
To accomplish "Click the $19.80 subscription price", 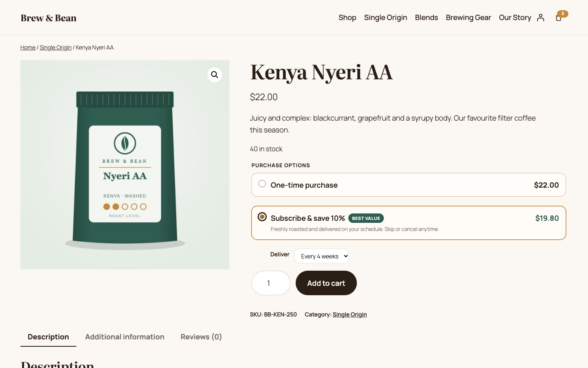I will (547, 218).
